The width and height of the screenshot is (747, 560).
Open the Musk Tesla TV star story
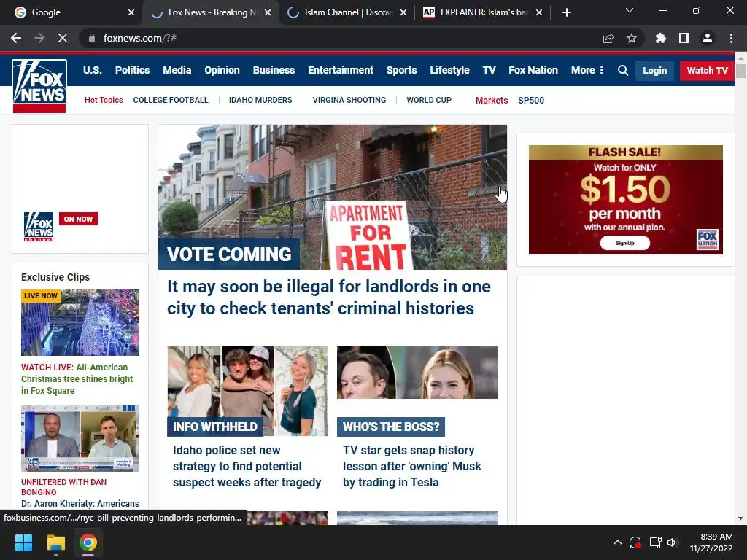pyautogui.click(x=412, y=466)
